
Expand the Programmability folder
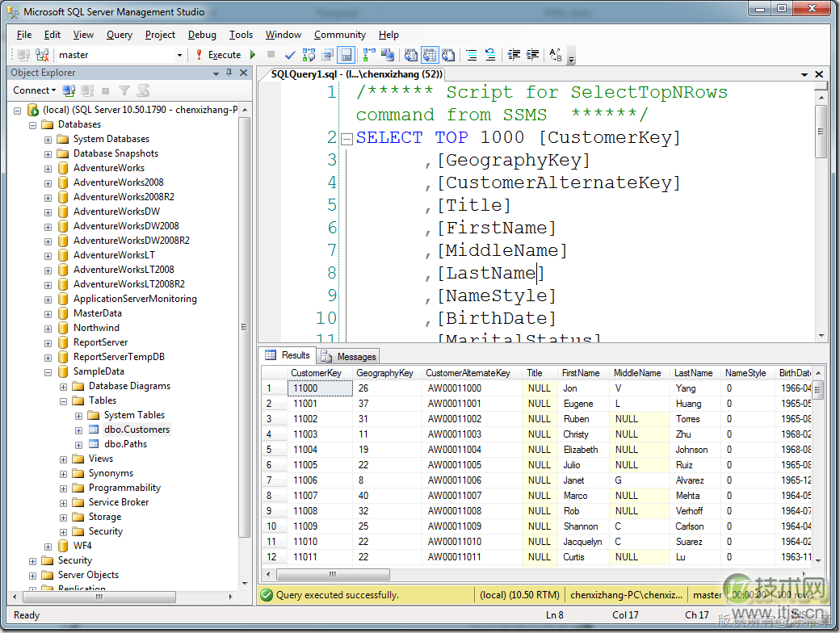point(63,488)
